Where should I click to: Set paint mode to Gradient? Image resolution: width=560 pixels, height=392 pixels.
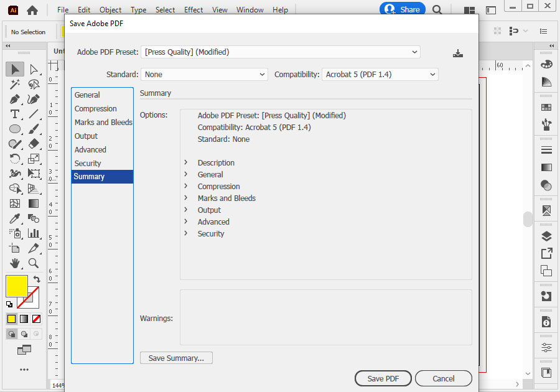click(24, 319)
